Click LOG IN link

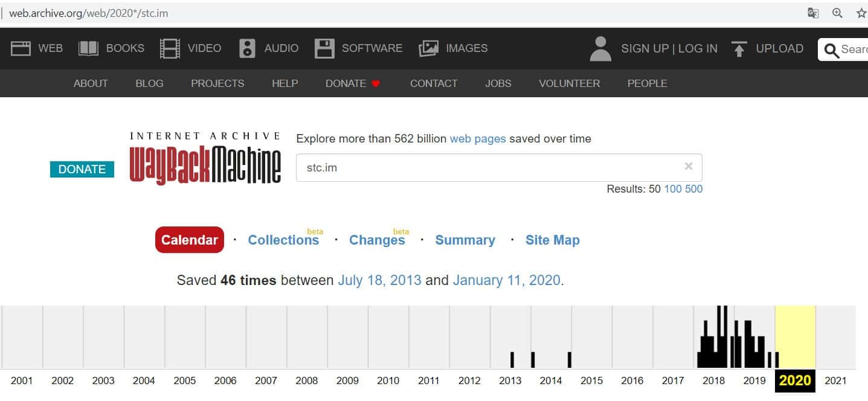coord(698,48)
